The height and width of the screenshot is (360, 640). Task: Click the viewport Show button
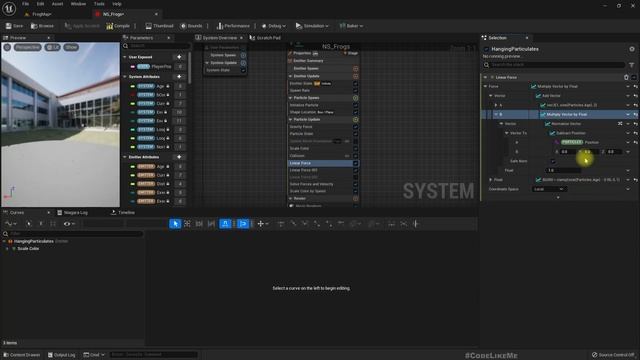coord(71,47)
